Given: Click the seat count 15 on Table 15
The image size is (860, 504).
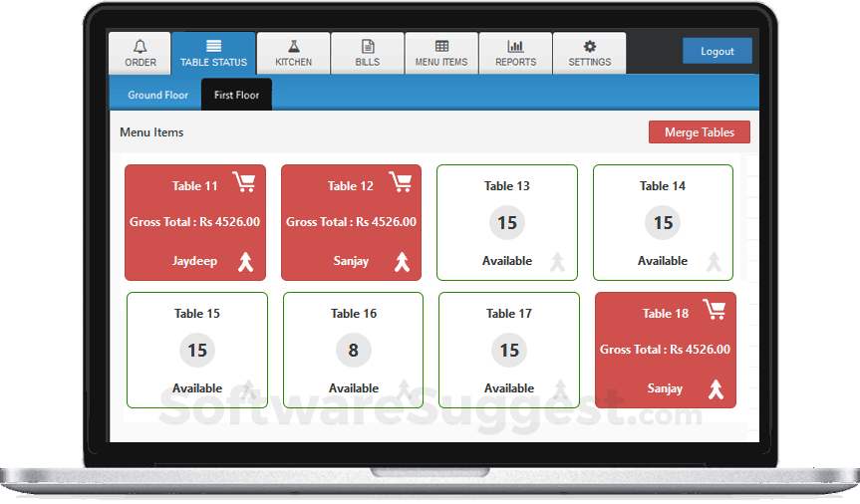Looking at the screenshot, I should pos(197,350).
